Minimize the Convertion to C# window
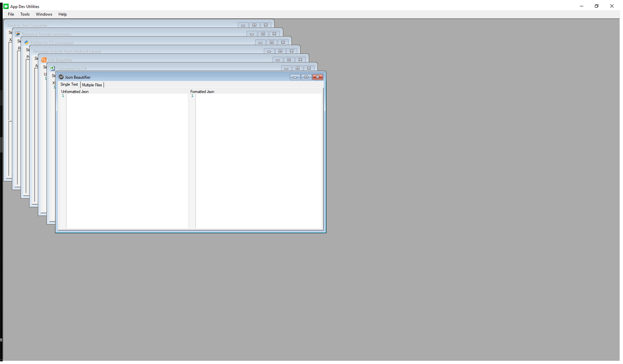623x364 pixels. [286, 68]
